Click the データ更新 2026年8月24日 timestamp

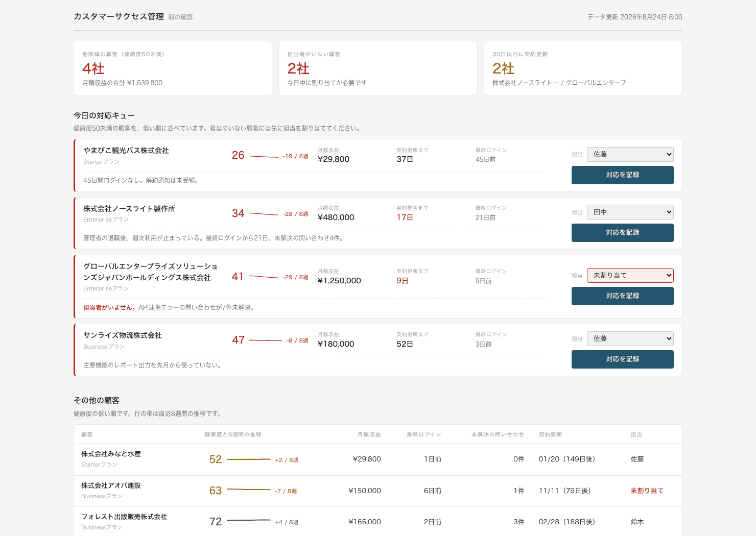point(635,17)
